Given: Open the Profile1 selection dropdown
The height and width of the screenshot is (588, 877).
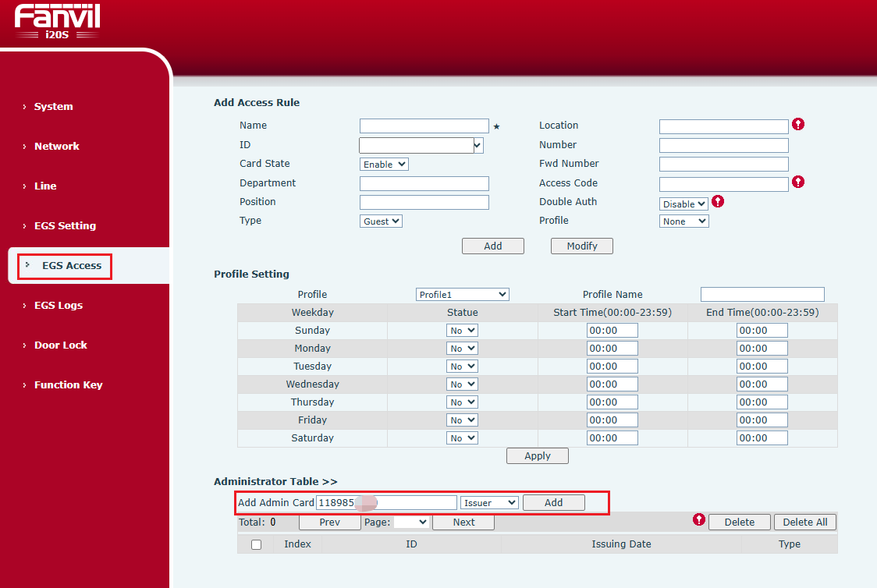Looking at the screenshot, I should coord(462,295).
